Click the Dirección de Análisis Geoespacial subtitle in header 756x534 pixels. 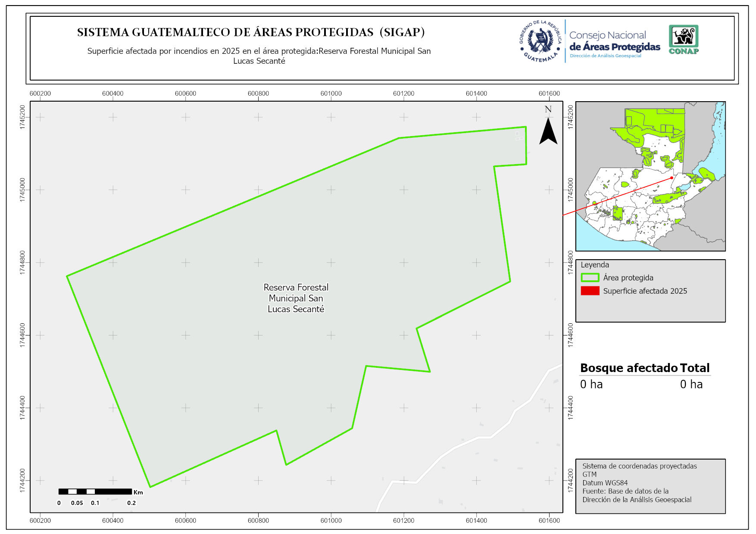pos(605,56)
